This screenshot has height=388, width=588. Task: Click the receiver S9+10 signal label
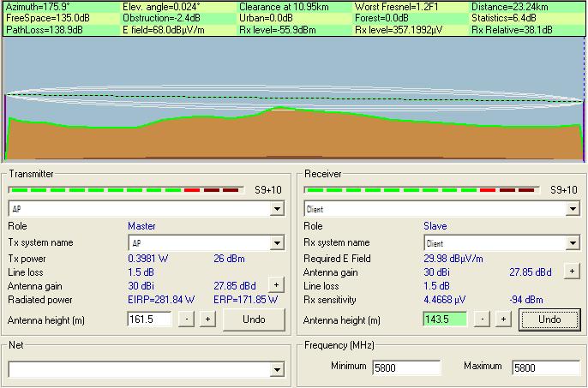(564, 190)
